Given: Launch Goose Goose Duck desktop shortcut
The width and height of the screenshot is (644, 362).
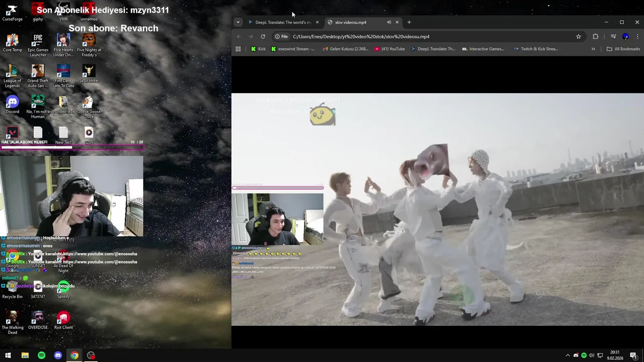Looking at the screenshot, I should (89, 107).
